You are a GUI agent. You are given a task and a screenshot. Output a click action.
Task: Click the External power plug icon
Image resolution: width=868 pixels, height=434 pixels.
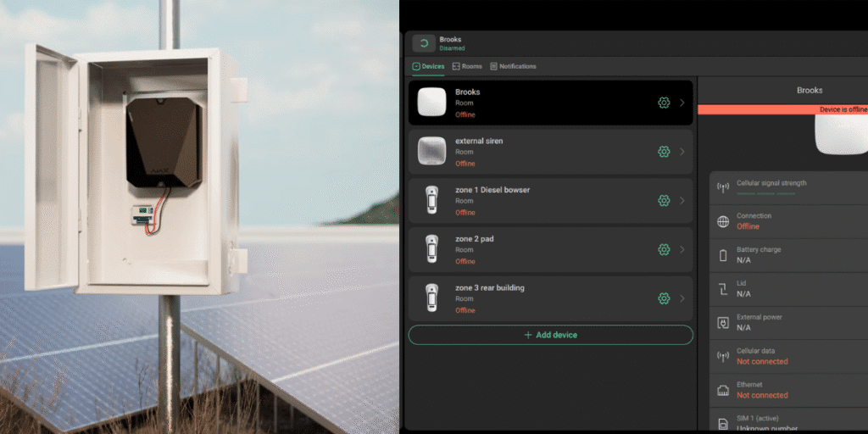click(723, 323)
